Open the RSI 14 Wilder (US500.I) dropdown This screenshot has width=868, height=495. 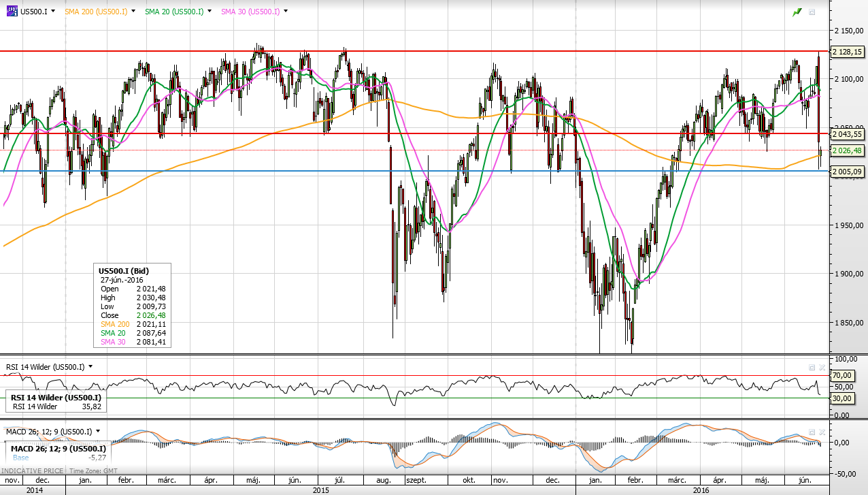point(90,366)
